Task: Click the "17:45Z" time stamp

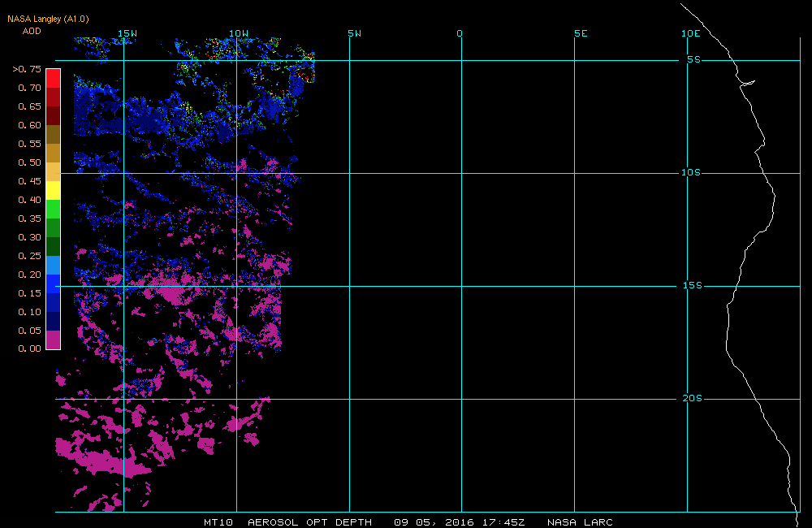Action: (503, 522)
